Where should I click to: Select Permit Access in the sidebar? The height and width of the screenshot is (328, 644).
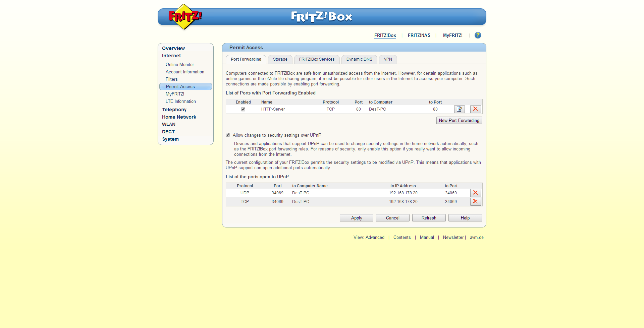pos(185,86)
